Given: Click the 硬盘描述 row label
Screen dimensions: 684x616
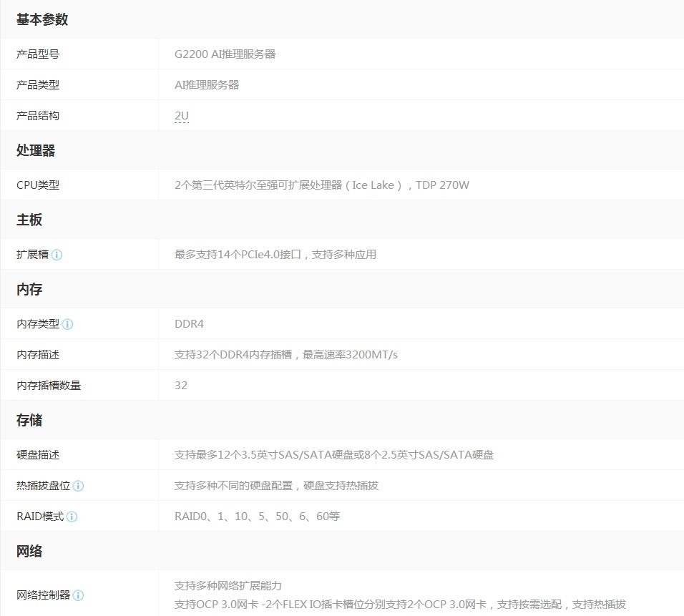Looking at the screenshot, I should (x=38, y=455).
